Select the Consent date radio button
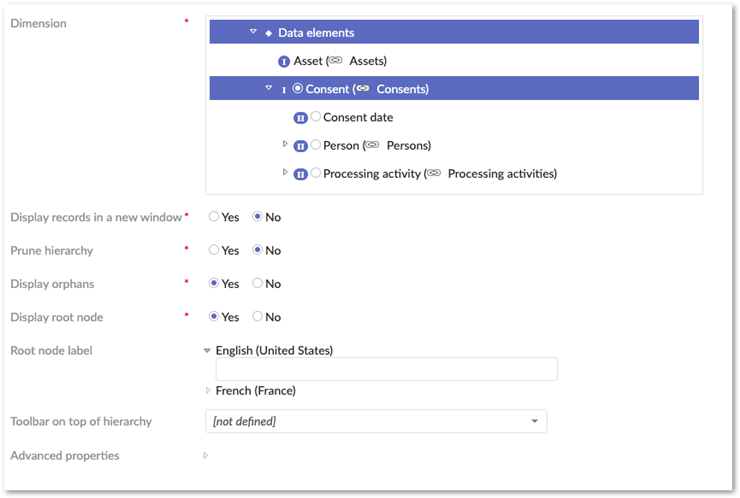The image size is (740, 498). (316, 117)
